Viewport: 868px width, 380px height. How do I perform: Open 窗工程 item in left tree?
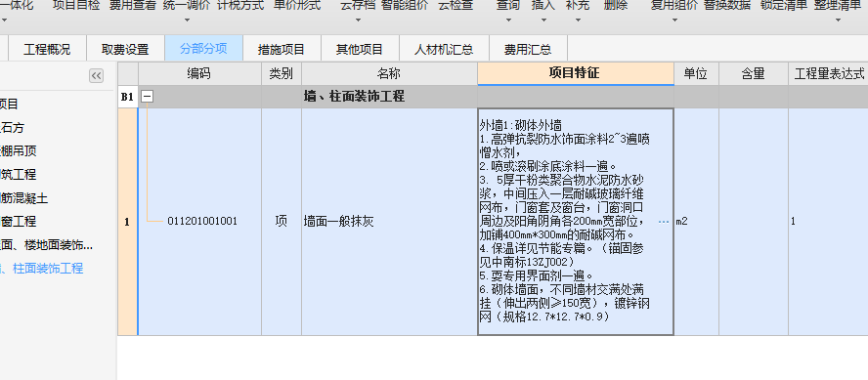click(x=19, y=221)
